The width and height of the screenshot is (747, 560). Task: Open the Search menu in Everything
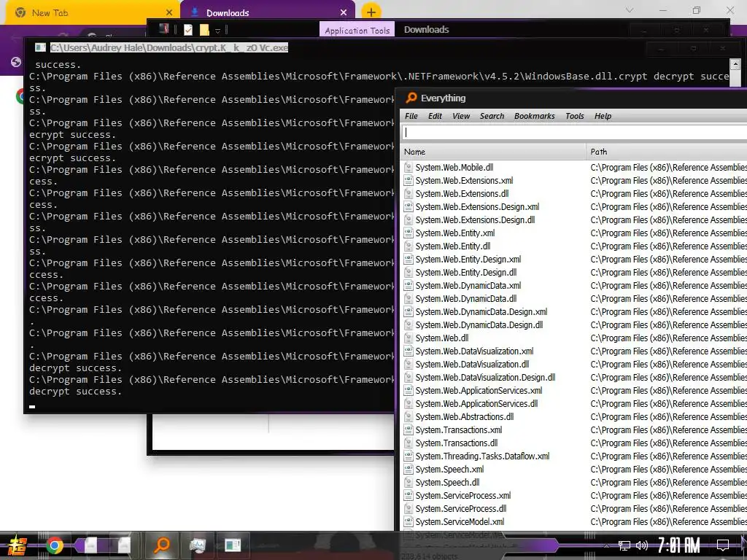click(x=492, y=116)
